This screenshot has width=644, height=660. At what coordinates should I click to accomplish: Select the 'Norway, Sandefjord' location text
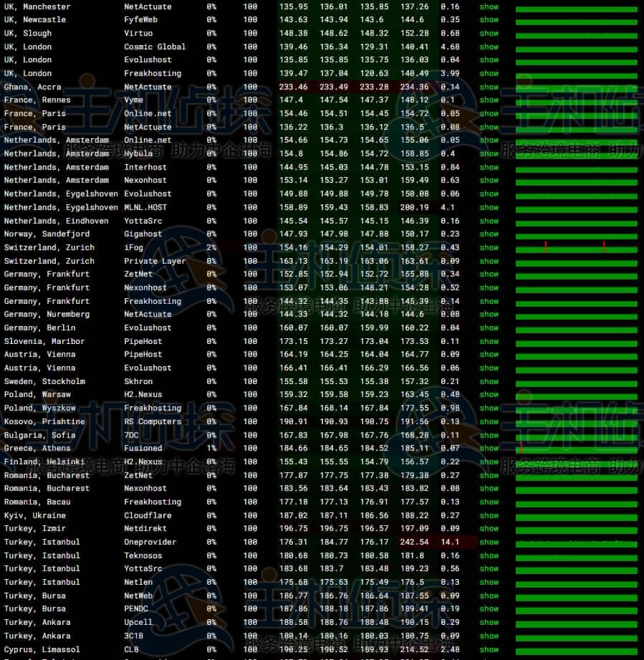point(47,234)
